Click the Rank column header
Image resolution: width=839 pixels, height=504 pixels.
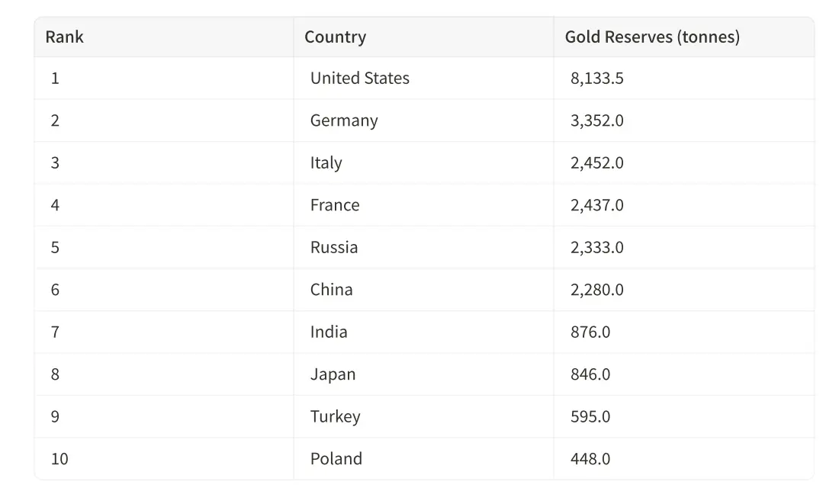point(65,37)
